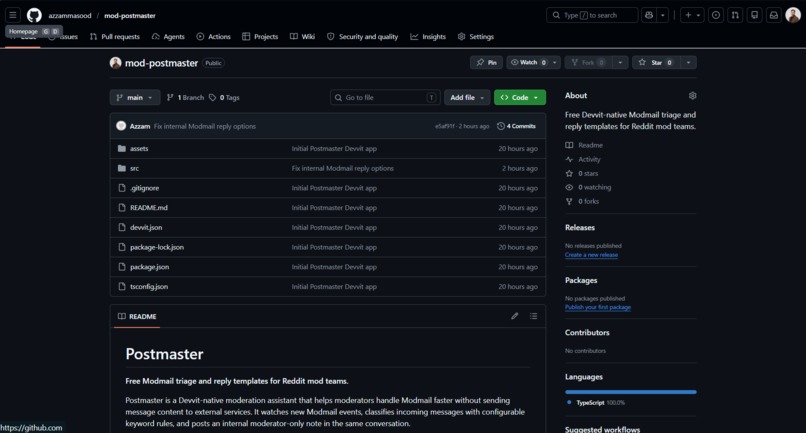Click the Azzam committer avatar
The width and height of the screenshot is (806, 433).
(x=121, y=126)
